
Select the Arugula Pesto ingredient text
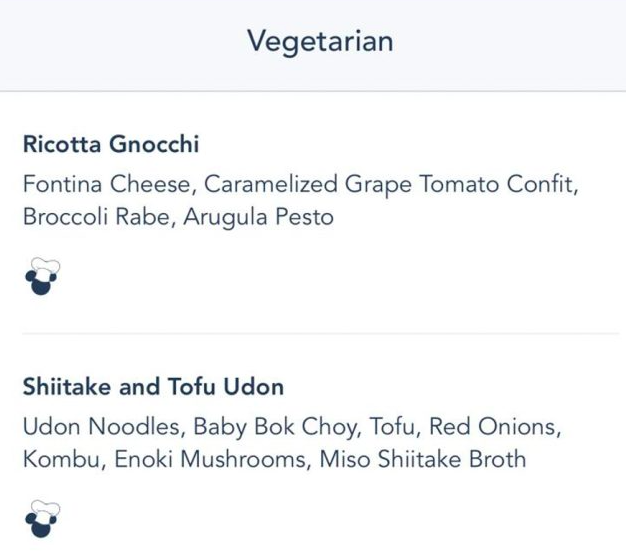258,218
